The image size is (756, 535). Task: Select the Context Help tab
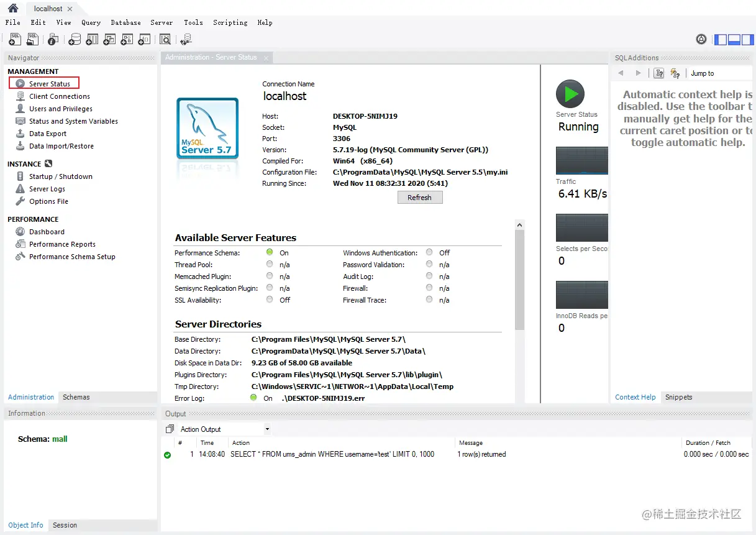coord(635,397)
